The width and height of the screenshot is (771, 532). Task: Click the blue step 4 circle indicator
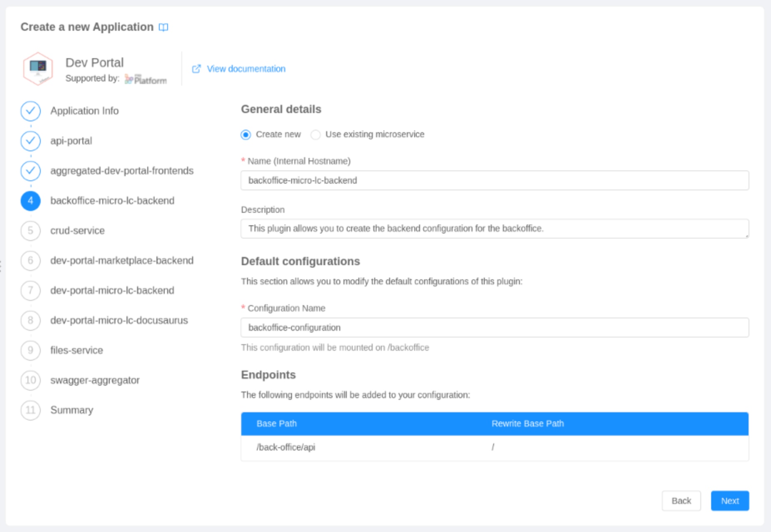click(x=30, y=201)
